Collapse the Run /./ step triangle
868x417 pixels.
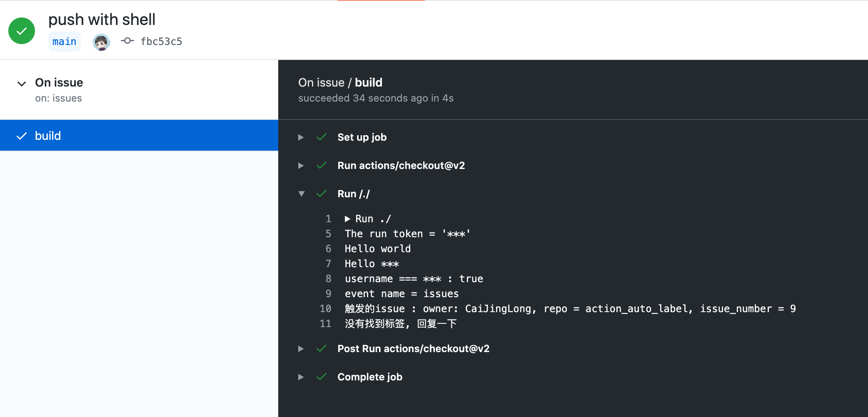pos(302,194)
